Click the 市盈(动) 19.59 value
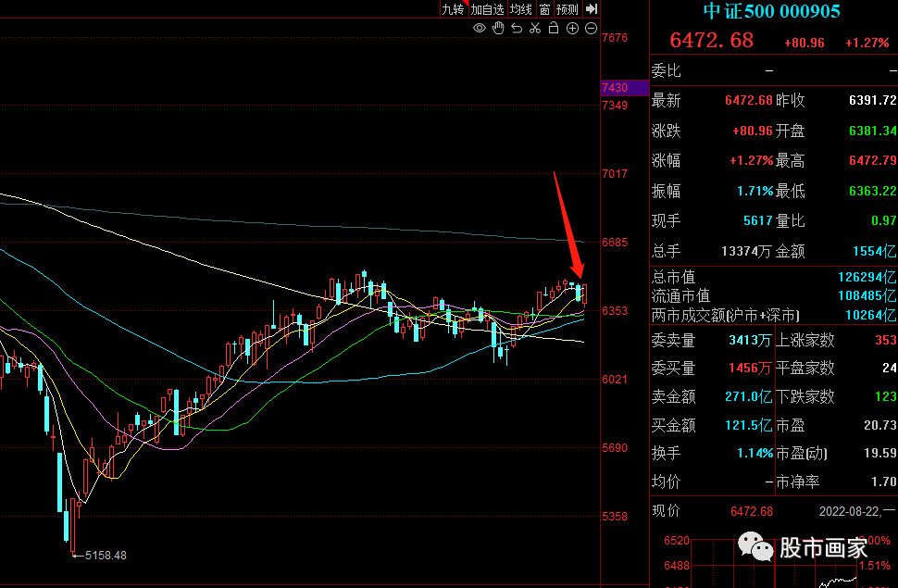 point(880,454)
